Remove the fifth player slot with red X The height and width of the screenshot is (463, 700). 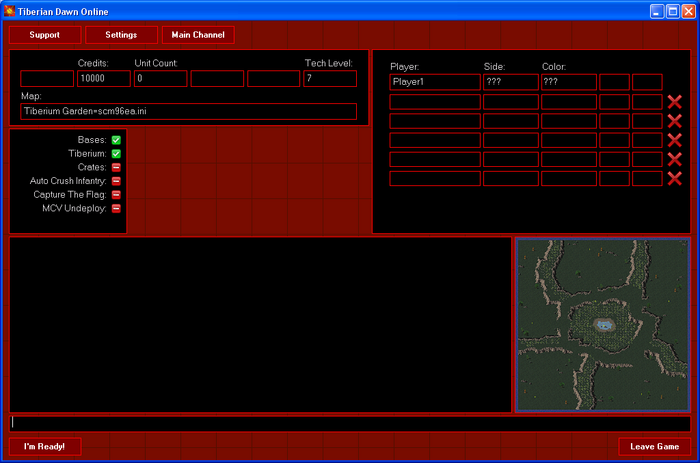click(x=675, y=159)
